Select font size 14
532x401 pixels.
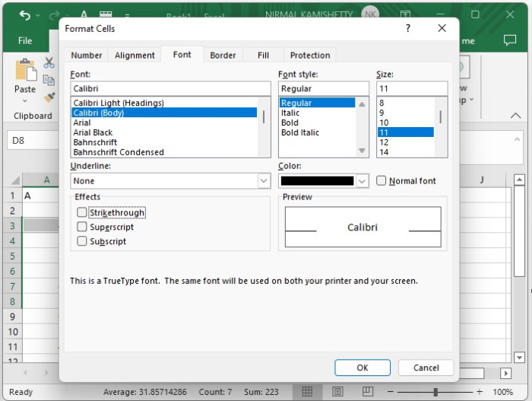click(x=405, y=152)
